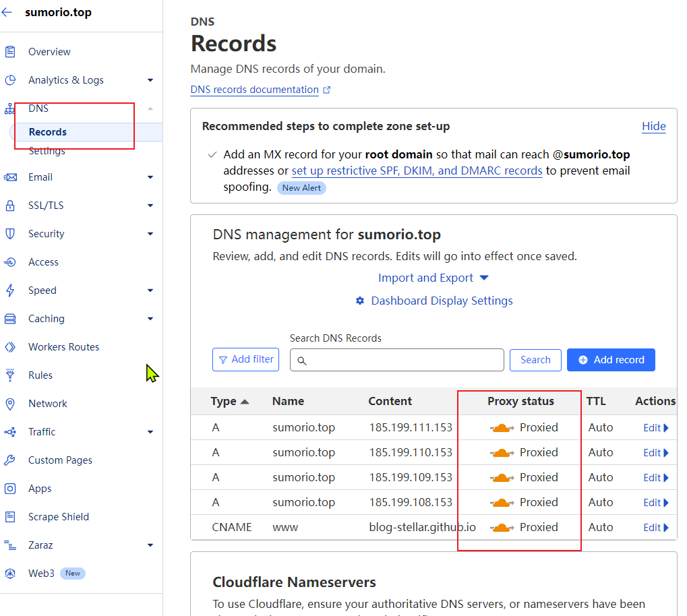Expand the Traffic submenu arrow

(x=150, y=432)
